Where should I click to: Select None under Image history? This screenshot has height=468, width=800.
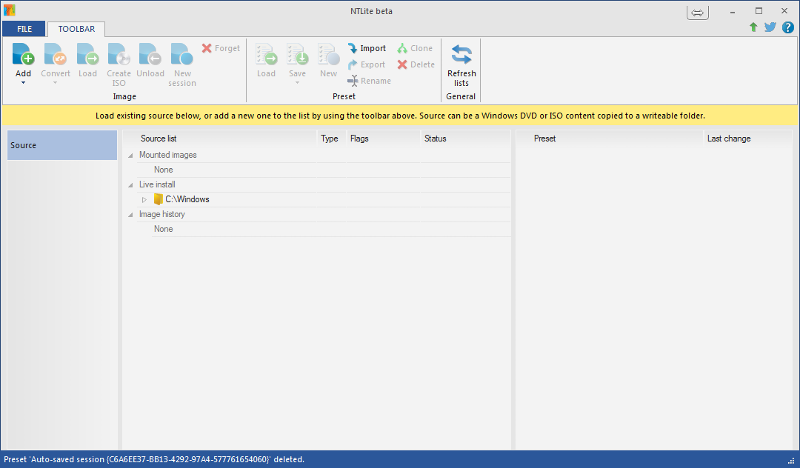tap(164, 229)
